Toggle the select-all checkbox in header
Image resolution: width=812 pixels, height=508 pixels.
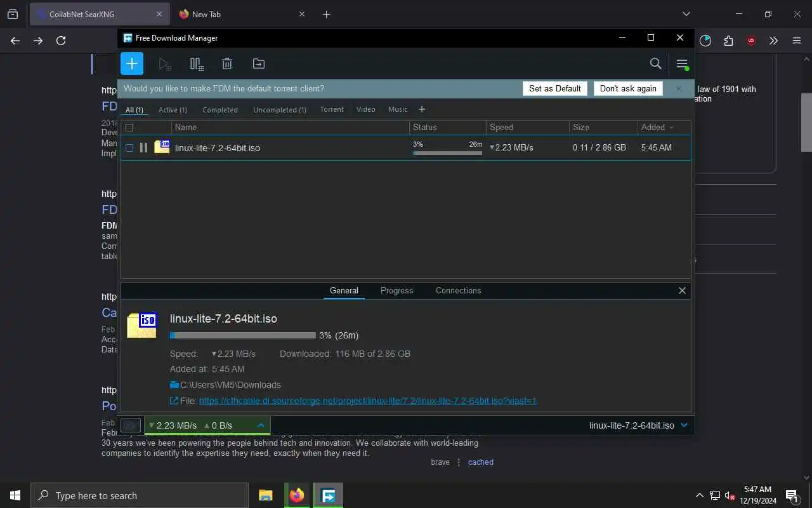(x=129, y=128)
